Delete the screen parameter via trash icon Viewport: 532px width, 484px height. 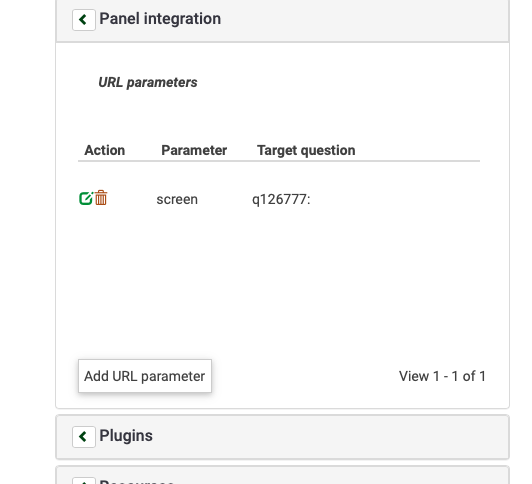101,198
